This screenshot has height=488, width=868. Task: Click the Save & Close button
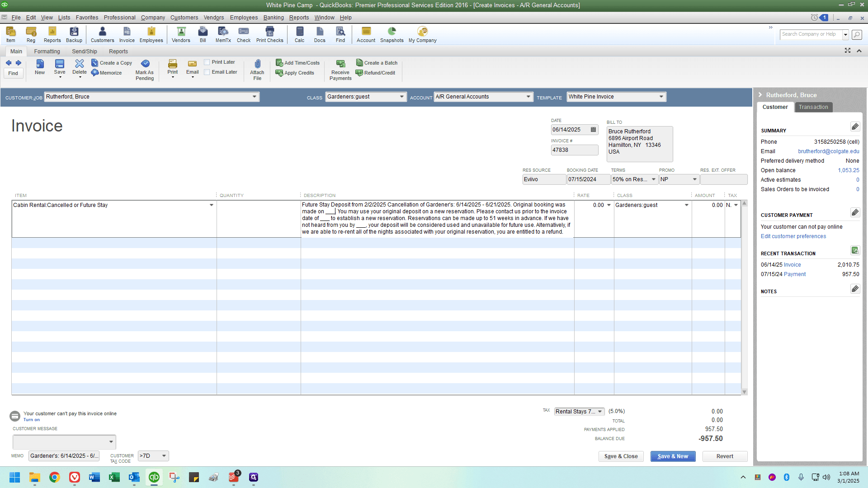tap(621, 456)
